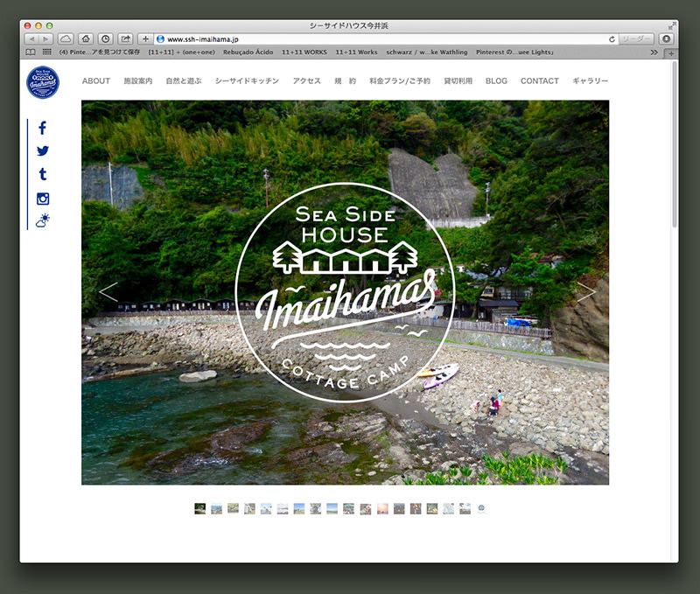700x594 pixels.
Task: Open 'Pinterest の...uee Lights' bookmark
Action: tap(514, 52)
